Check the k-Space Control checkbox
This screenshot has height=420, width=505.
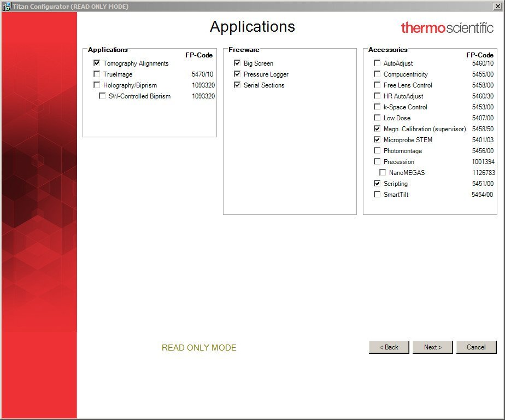point(377,107)
